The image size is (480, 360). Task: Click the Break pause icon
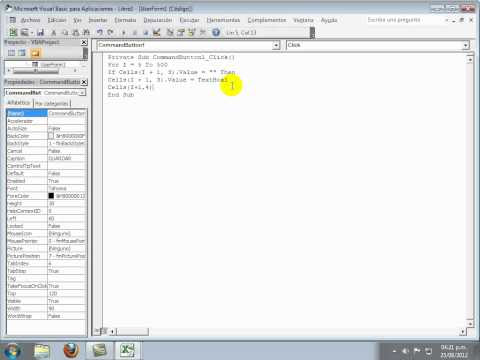click(135, 33)
